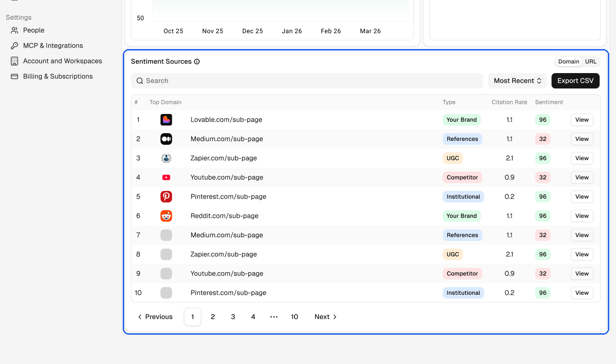View the Lovable.com source details
The image size is (616, 364).
[x=582, y=120]
